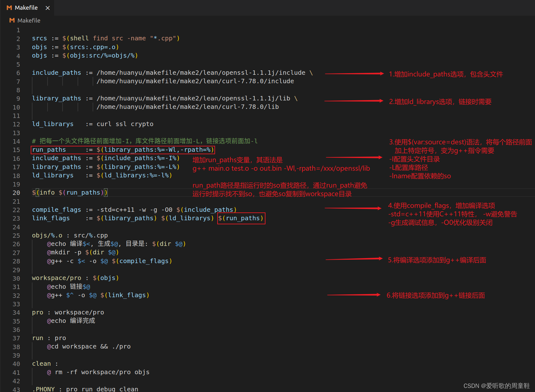Click the Makefile breadcrumb label
The height and width of the screenshot is (392, 535).
(29, 20)
